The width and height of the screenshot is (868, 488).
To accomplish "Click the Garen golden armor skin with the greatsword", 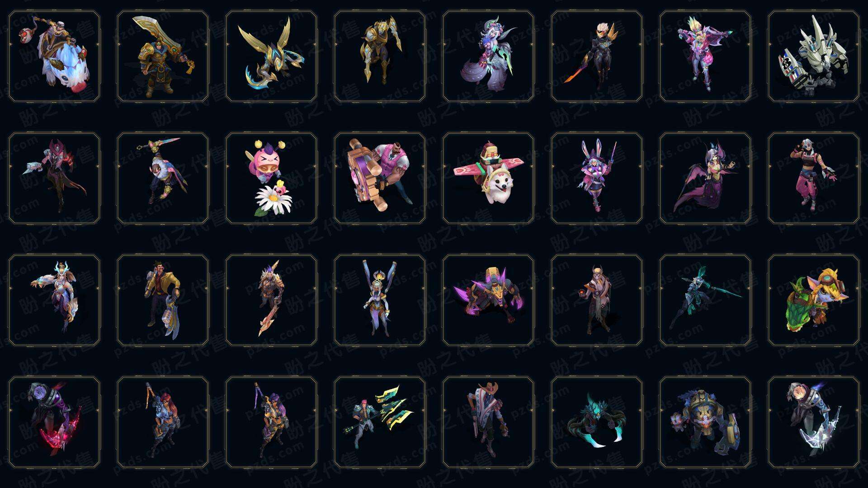I will 163,56.
